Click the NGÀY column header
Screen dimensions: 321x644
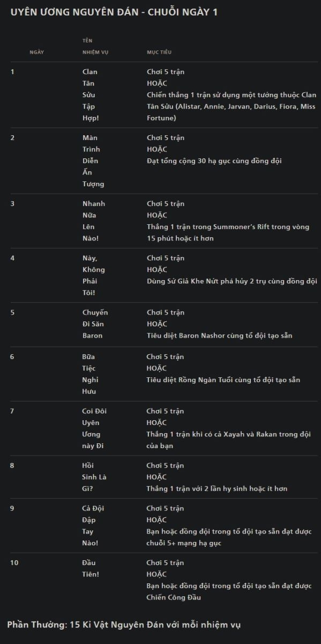36,52
